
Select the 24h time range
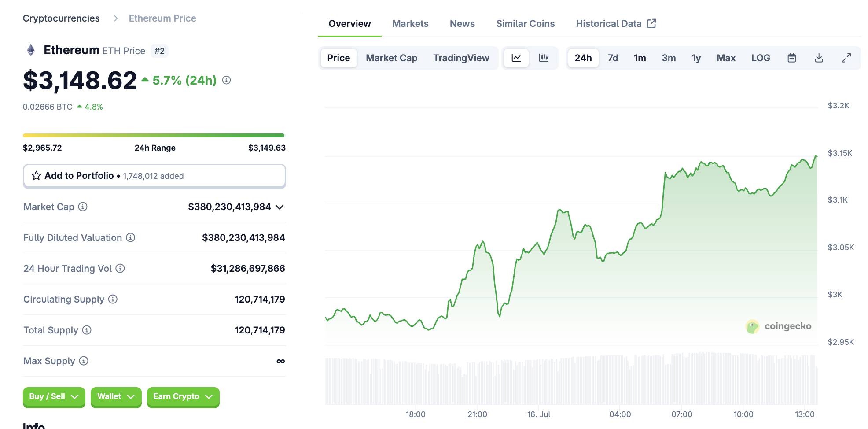pos(583,58)
